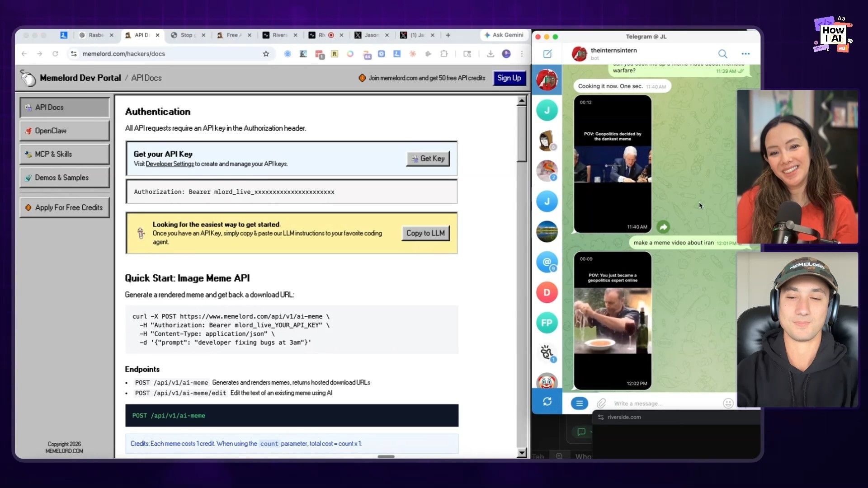Image resolution: width=868 pixels, height=488 pixels.
Task: Click Apply For Free Credits
Action: pos(65,207)
